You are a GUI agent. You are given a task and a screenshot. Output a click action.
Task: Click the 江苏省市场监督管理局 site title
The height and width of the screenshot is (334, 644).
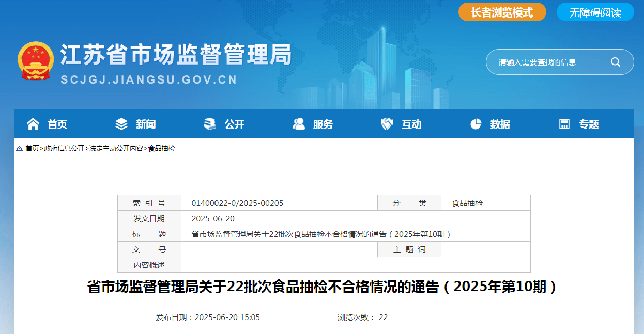pyautogui.click(x=176, y=55)
